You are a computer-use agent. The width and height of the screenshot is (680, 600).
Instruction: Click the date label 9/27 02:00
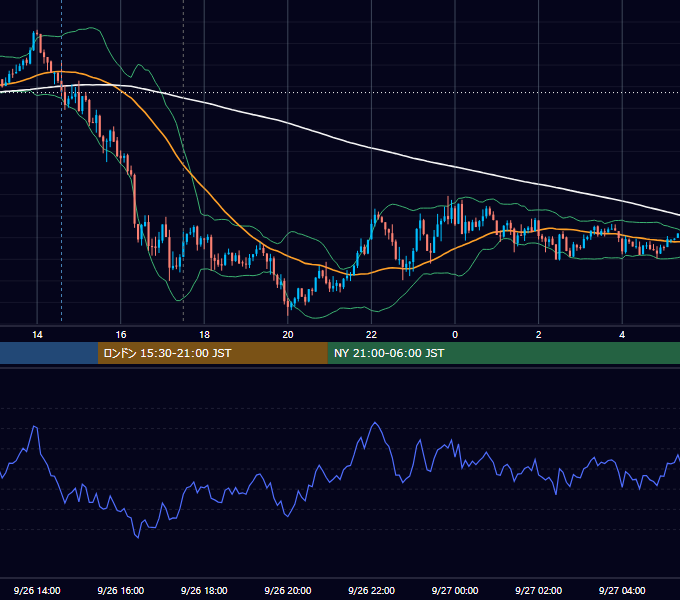coord(539,590)
